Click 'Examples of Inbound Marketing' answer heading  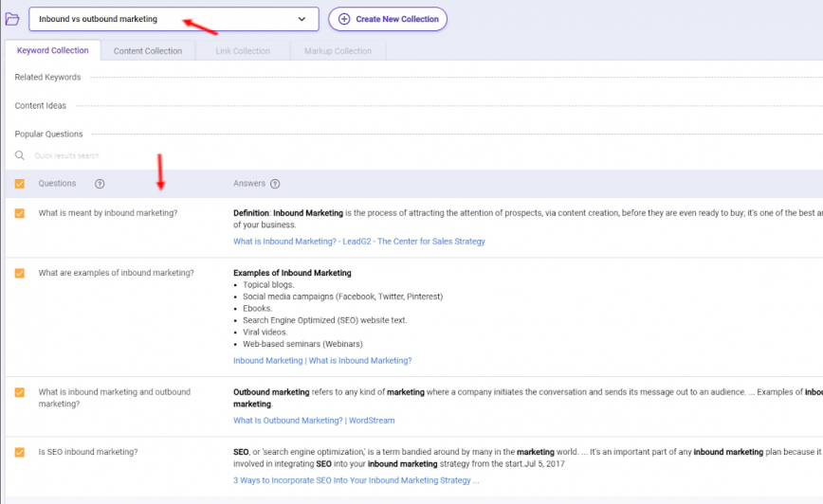[x=292, y=273]
